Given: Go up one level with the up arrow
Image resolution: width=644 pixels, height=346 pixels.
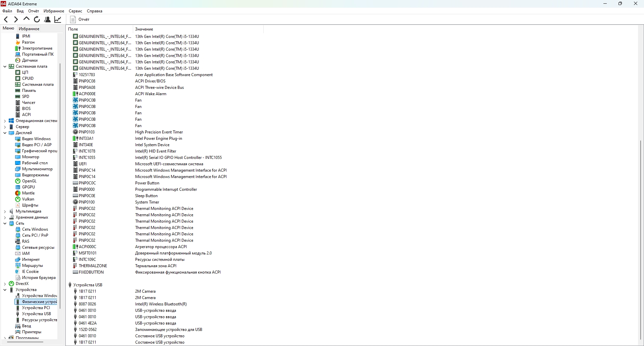Looking at the screenshot, I should (x=26, y=19).
